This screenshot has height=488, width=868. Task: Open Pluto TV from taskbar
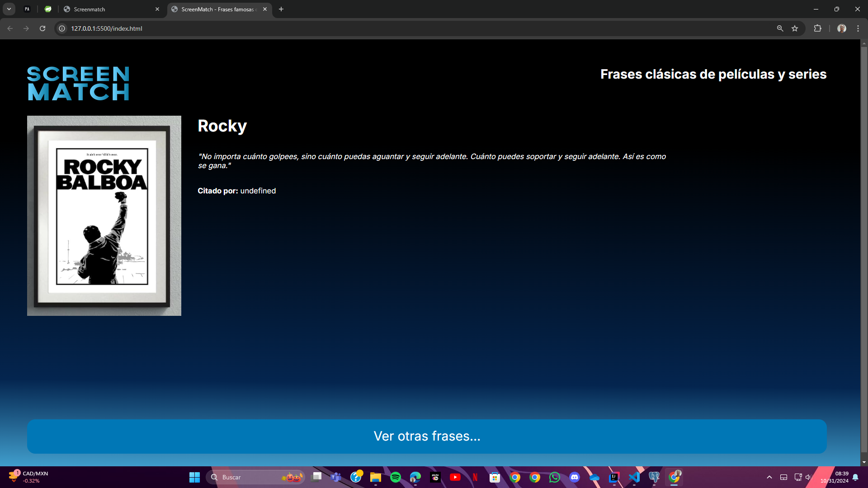[435, 477]
